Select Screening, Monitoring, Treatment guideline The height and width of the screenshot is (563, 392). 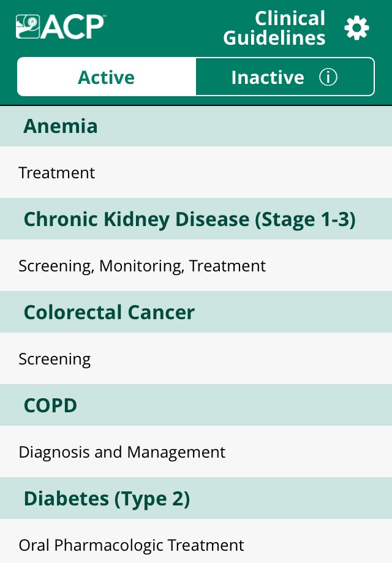[x=141, y=266]
